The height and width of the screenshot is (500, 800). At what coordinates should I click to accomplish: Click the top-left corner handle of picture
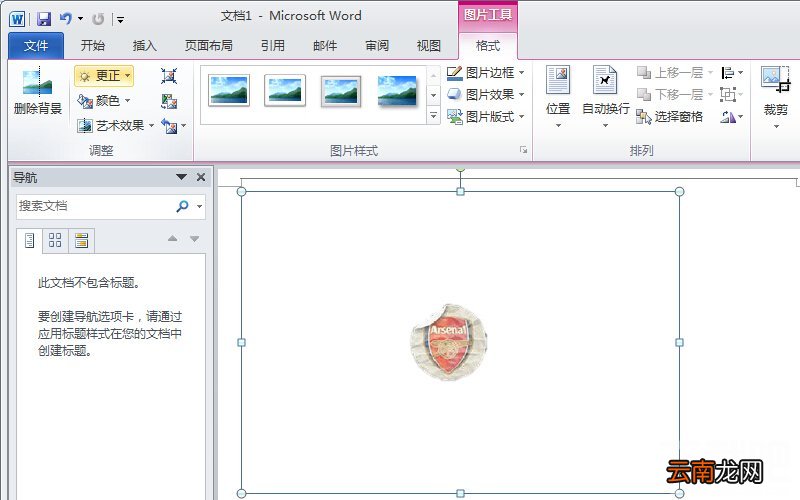pos(242,191)
